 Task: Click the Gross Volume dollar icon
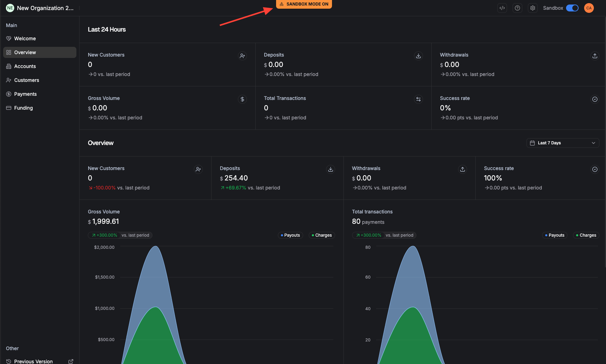click(242, 99)
